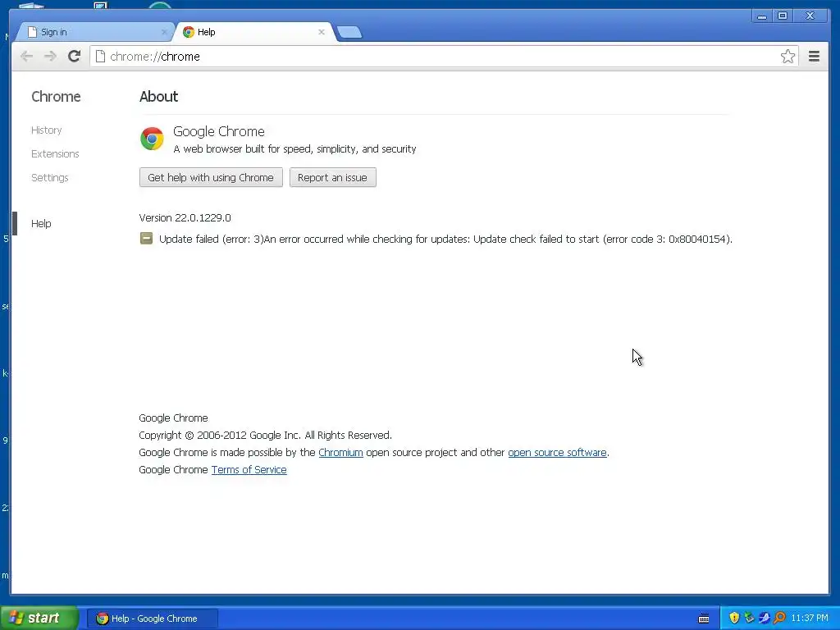Click the browser back arrow

click(26, 57)
